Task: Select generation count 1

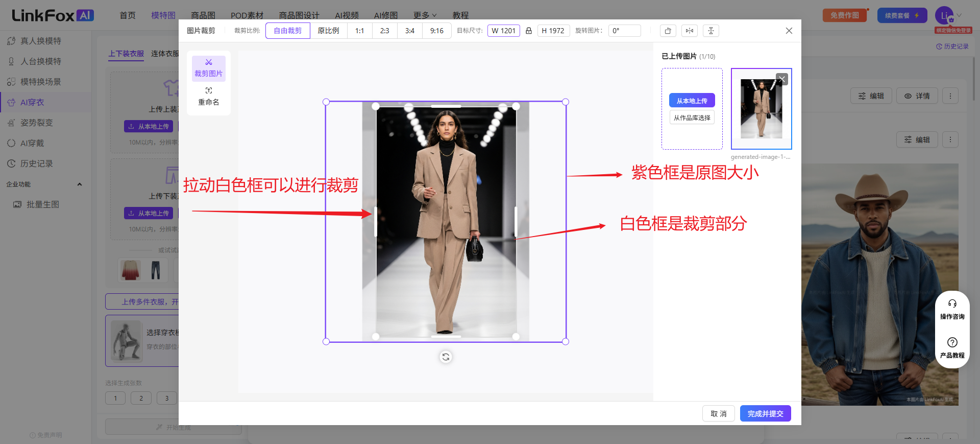Action: [x=115, y=398]
